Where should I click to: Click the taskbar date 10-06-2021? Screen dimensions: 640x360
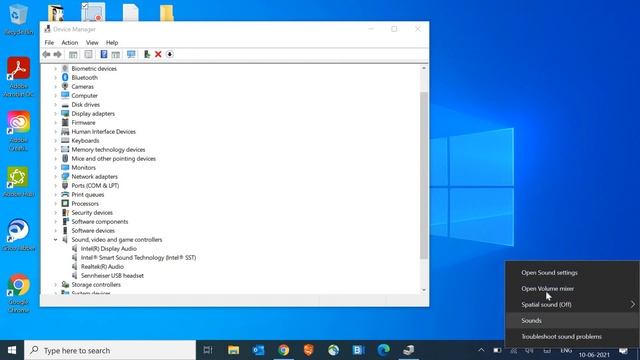pyautogui.click(x=594, y=355)
